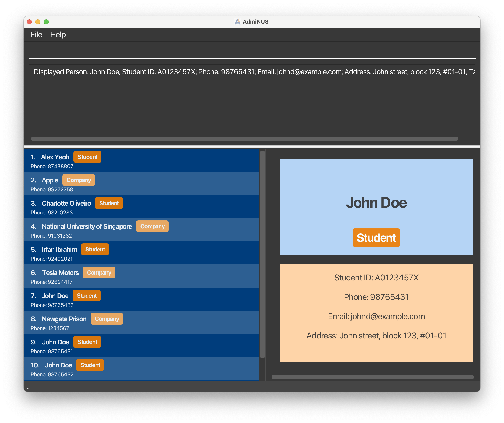Click the AdmiNUS title bar icon
Image resolution: width=504 pixels, height=423 pixels.
pyautogui.click(x=237, y=22)
